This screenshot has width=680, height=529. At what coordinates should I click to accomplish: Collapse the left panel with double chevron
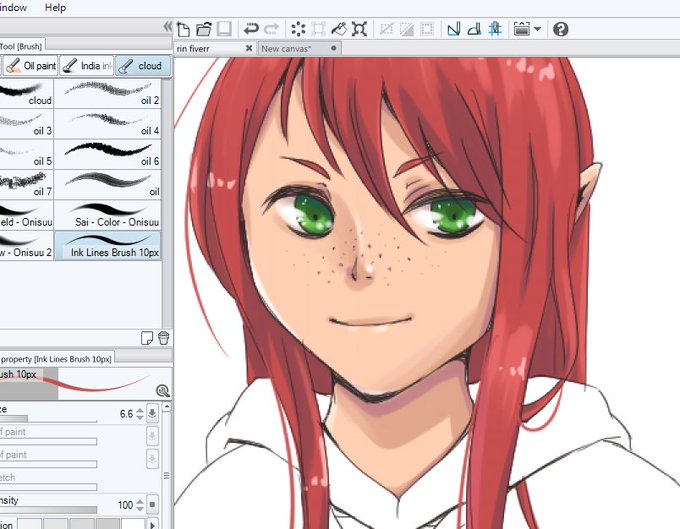point(168,27)
